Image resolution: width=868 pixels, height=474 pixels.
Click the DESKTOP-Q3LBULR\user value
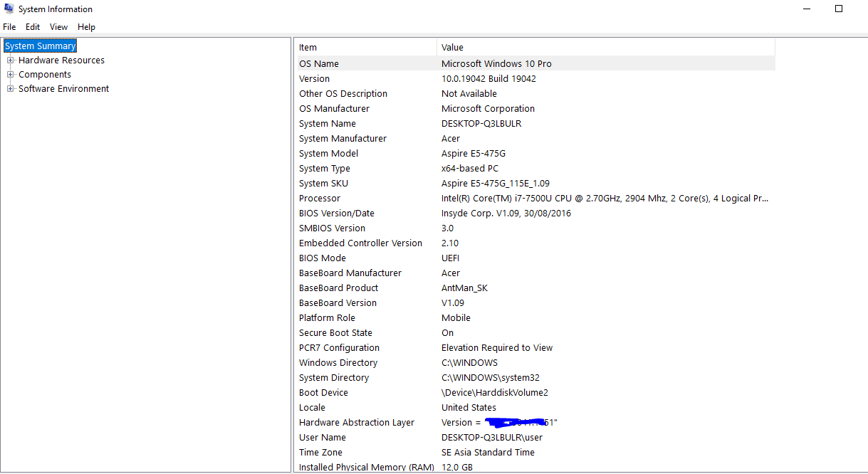point(492,438)
